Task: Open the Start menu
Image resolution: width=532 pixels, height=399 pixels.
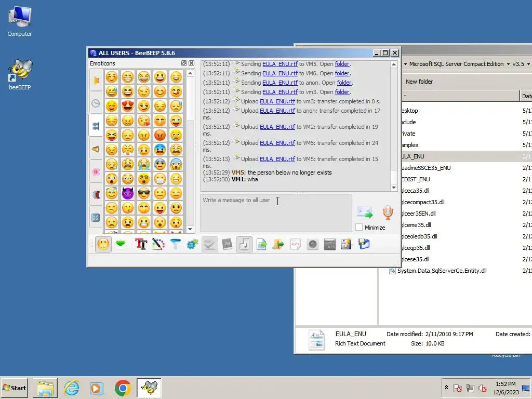Action: [15, 388]
